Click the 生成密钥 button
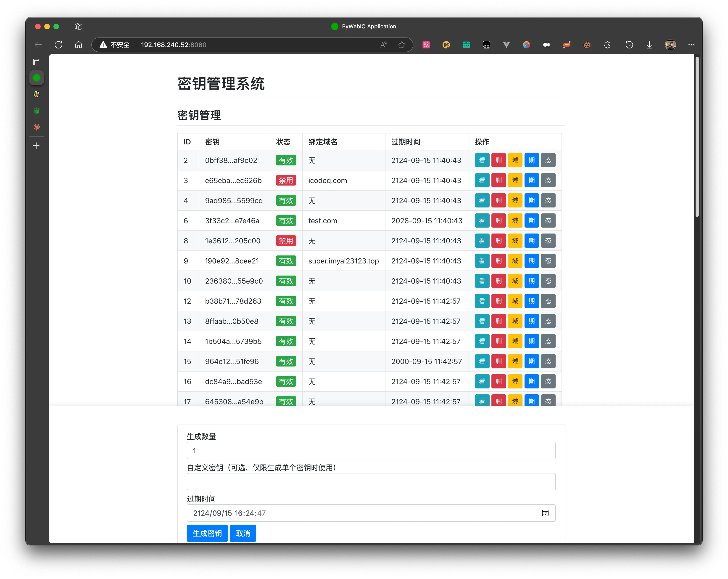 [x=207, y=533]
